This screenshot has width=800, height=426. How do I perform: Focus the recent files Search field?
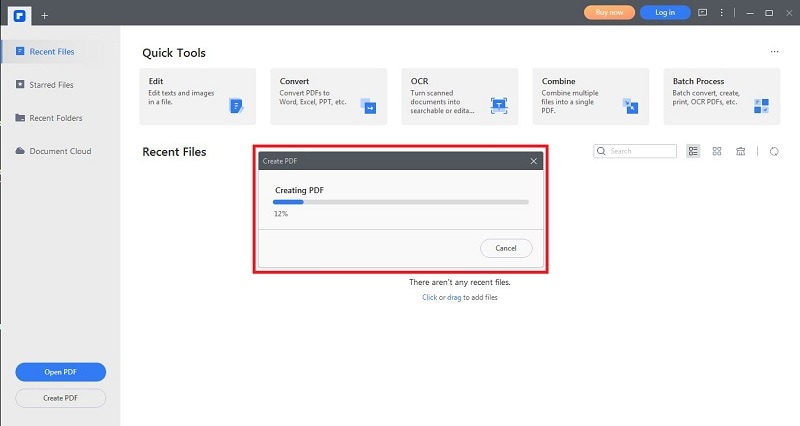[641, 151]
